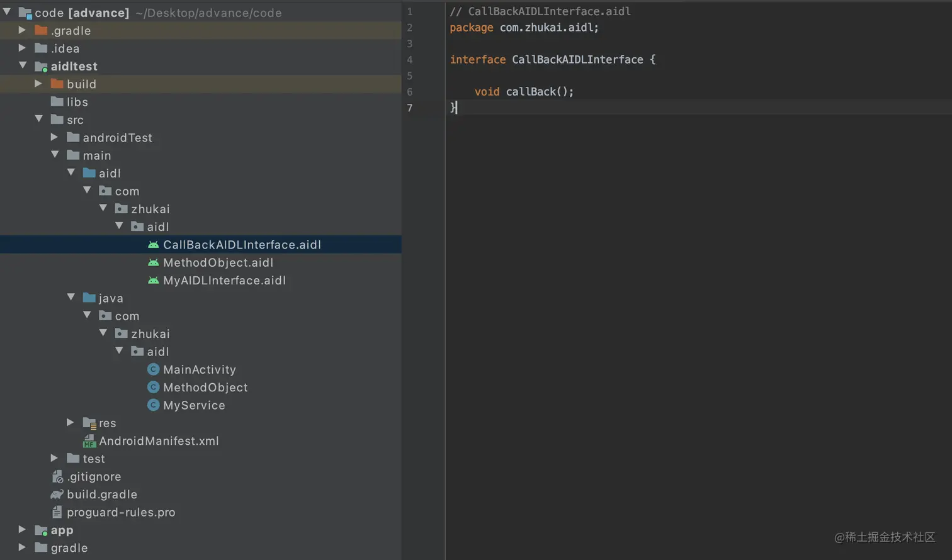Expand the res folder arrow
The height and width of the screenshot is (560, 952).
coord(71,422)
